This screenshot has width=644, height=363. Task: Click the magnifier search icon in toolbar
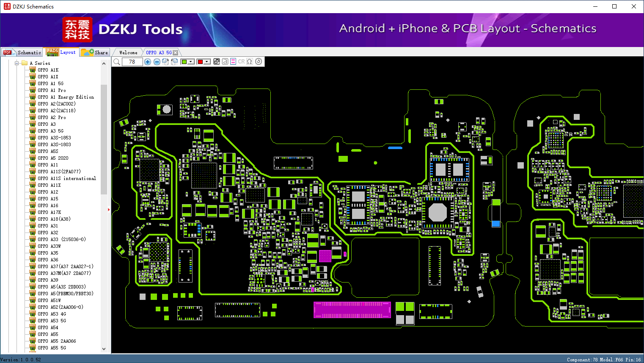(x=117, y=62)
